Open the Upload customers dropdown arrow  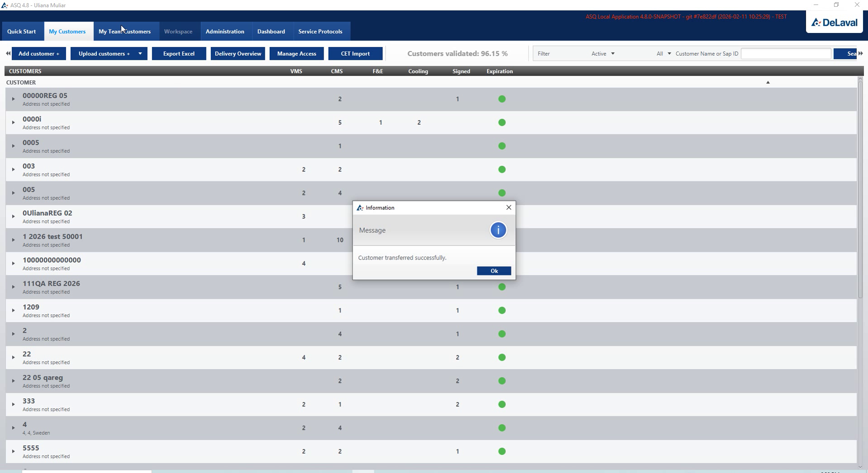(140, 53)
